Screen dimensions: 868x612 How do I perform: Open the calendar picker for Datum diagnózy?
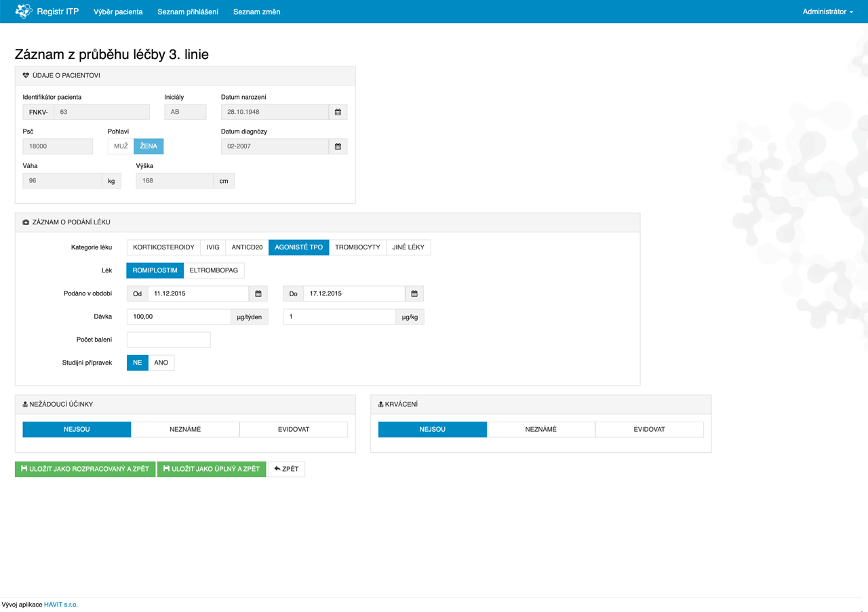point(338,146)
